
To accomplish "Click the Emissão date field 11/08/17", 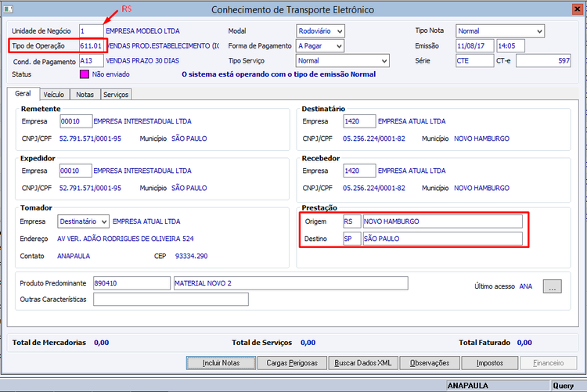I will pyautogui.click(x=475, y=46).
